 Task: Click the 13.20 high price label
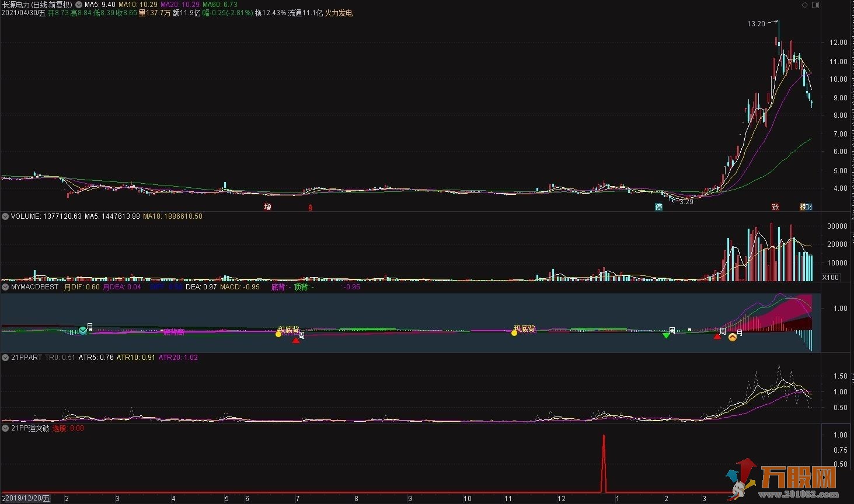coord(756,24)
